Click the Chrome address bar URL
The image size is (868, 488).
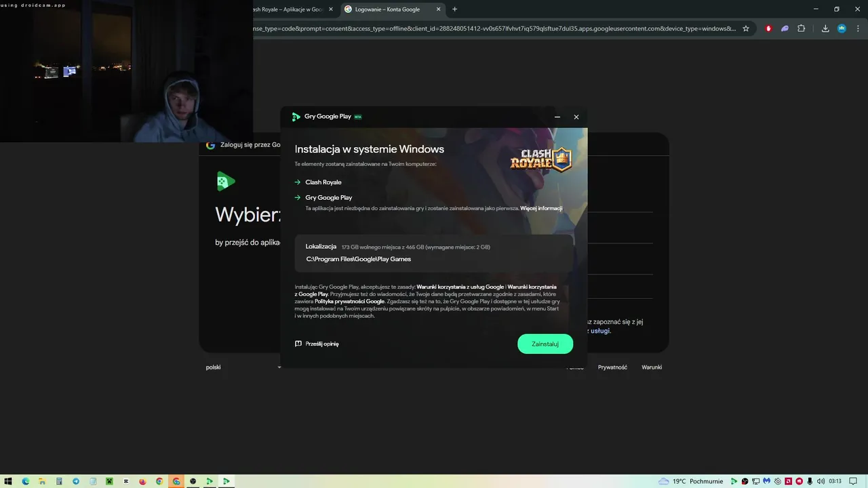pyautogui.click(x=494, y=28)
